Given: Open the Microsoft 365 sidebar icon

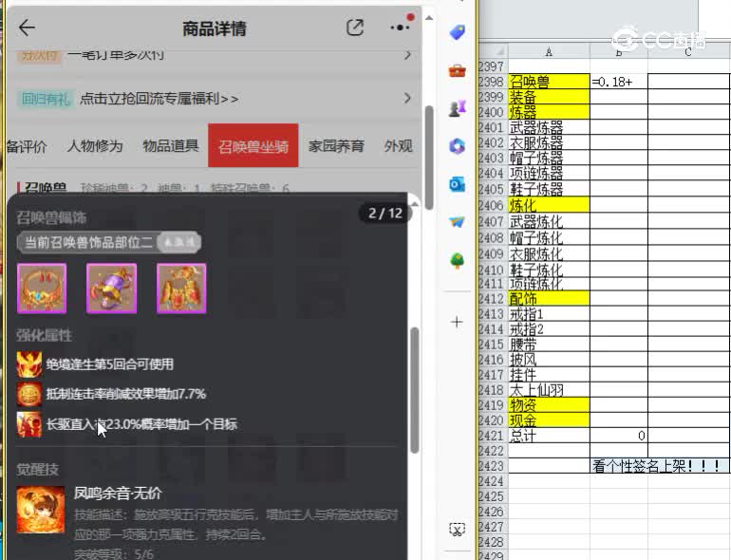Looking at the screenshot, I should (457, 146).
